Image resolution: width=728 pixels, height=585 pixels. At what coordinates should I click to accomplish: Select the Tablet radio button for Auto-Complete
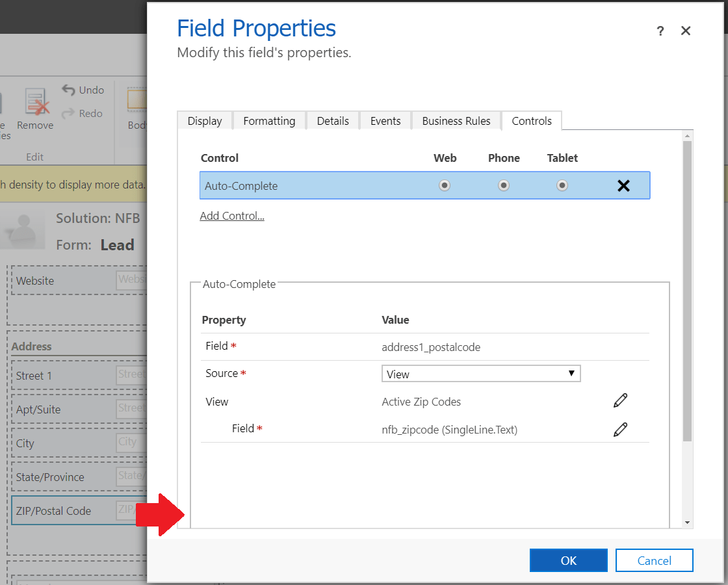pyautogui.click(x=562, y=186)
